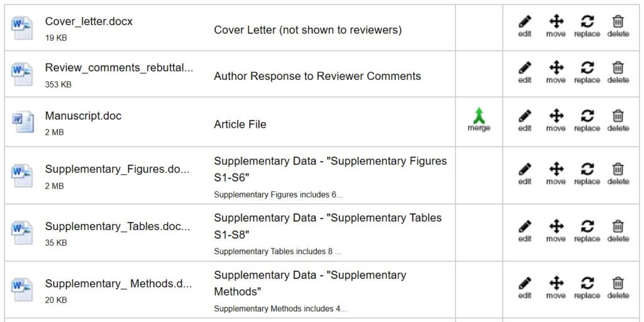Replace the Review_comments_rebuttal file

coord(587,73)
